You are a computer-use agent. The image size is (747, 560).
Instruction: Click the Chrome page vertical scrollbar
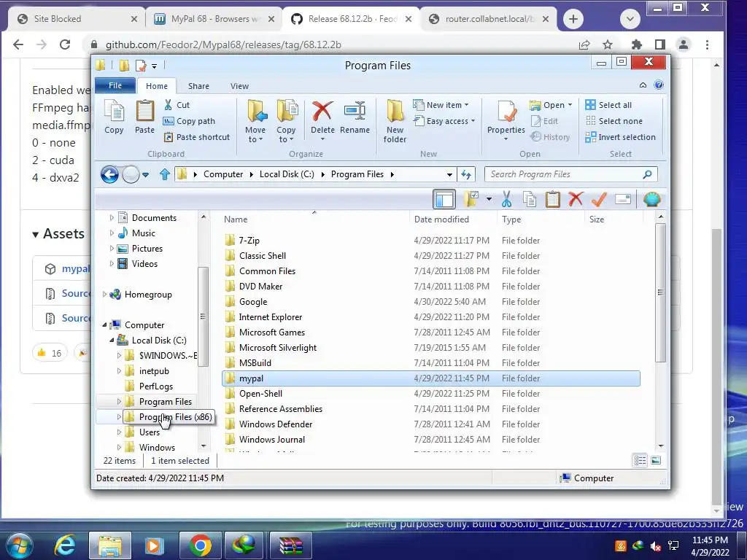click(x=716, y=367)
